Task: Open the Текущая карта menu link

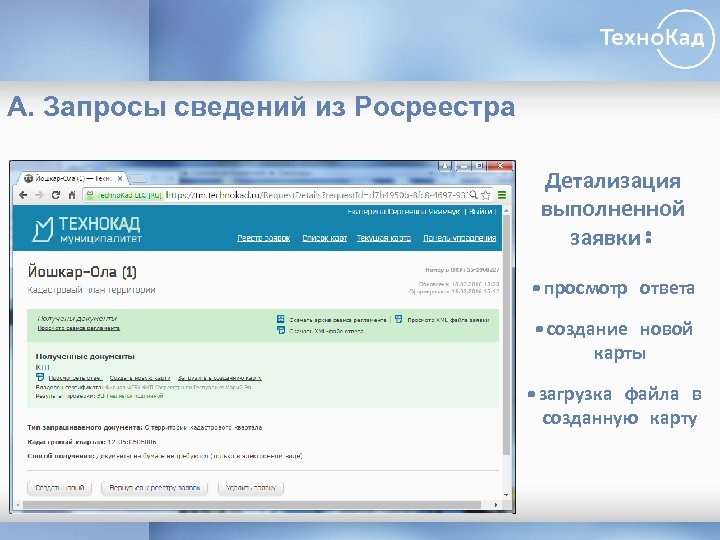Action: tap(383, 238)
